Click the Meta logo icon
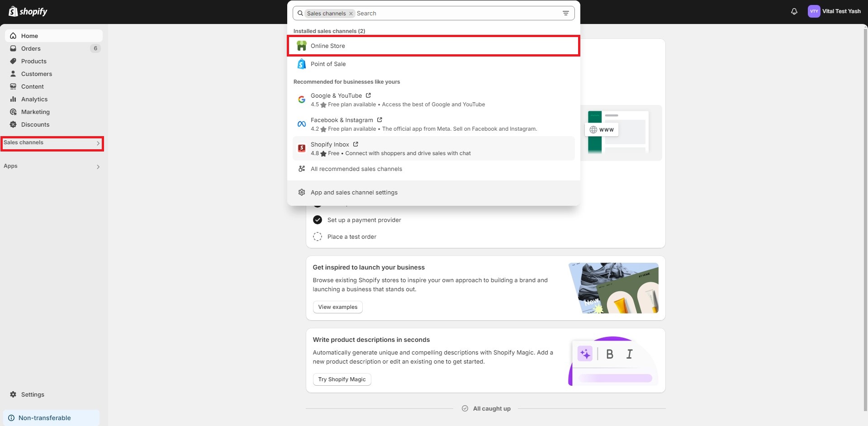The image size is (868, 426). coord(302,124)
